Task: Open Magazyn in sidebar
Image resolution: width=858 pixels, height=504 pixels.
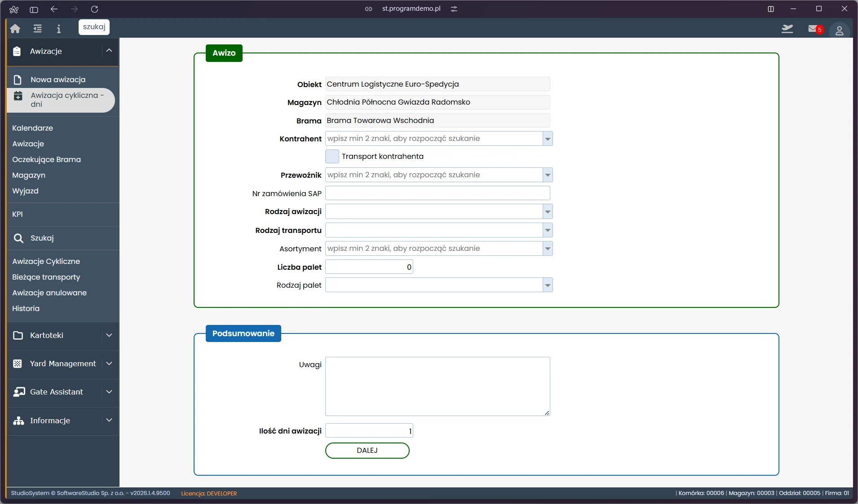Action: click(29, 175)
